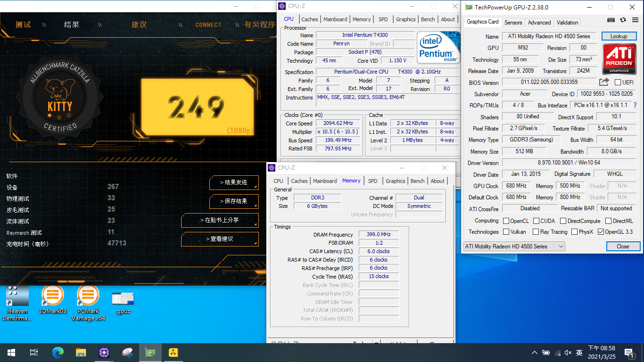Open the notification center icon

[630, 353]
